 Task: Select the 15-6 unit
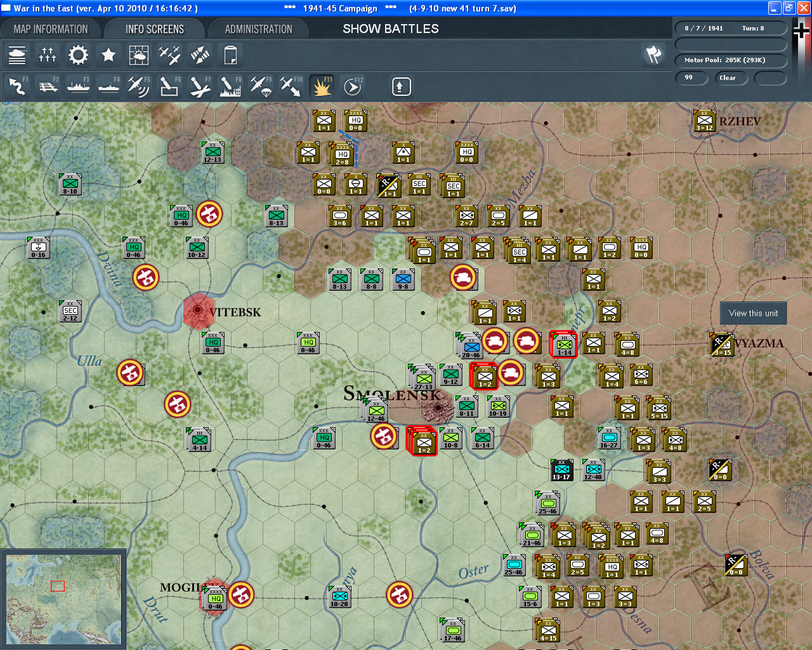coord(530,597)
